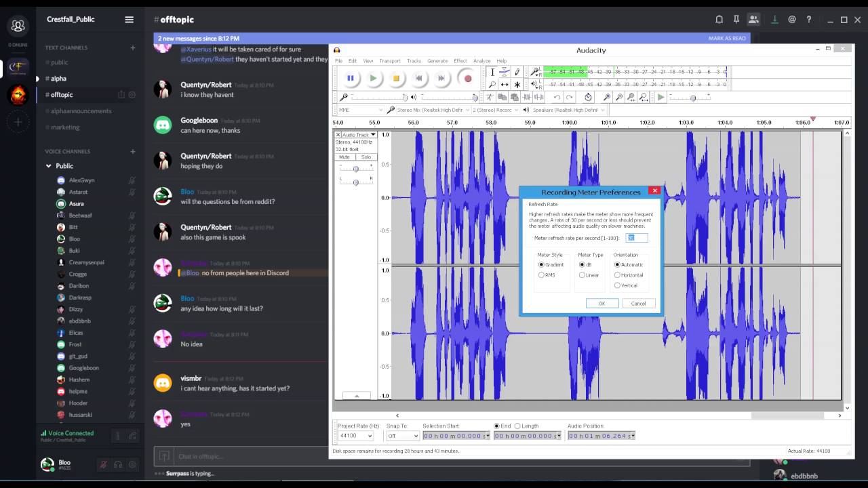
Task: Click Mark As Read in Discord
Action: [727, 39]
